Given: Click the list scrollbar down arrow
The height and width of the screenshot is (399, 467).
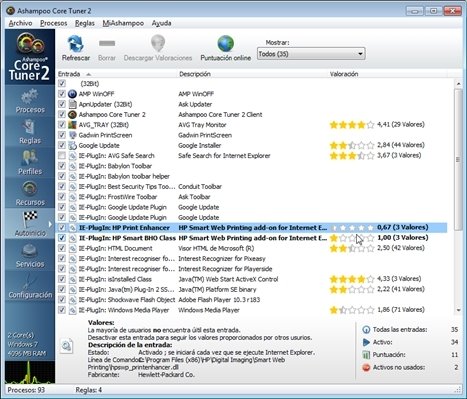Looking at the screenshot, I should [458, 310].
